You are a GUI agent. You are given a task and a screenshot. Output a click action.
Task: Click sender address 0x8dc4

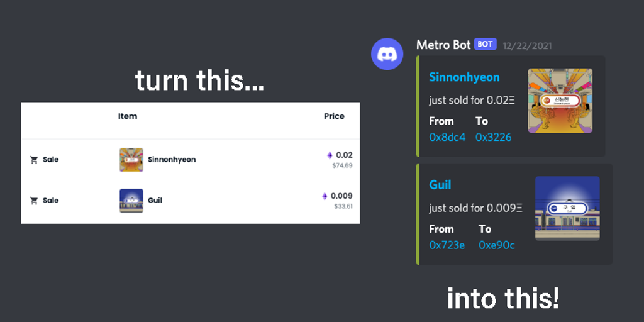[x=447, y=137]
